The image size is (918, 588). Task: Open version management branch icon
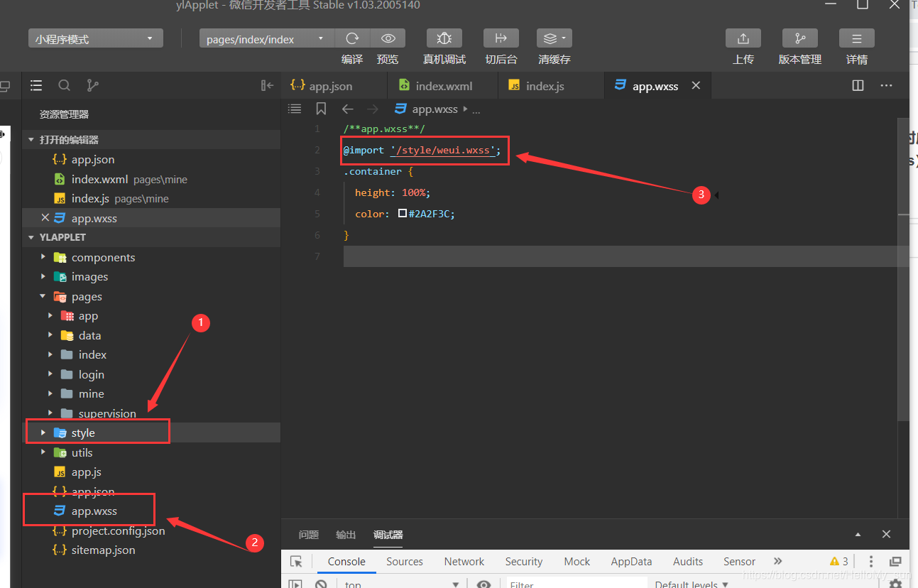point(800,38)
